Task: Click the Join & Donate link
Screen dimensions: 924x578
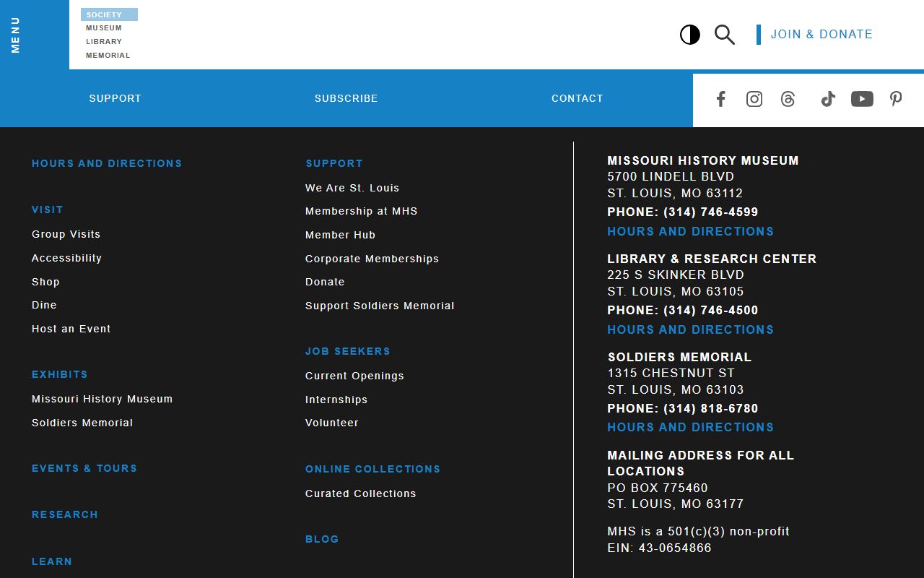Action: [x=821, y=35]
